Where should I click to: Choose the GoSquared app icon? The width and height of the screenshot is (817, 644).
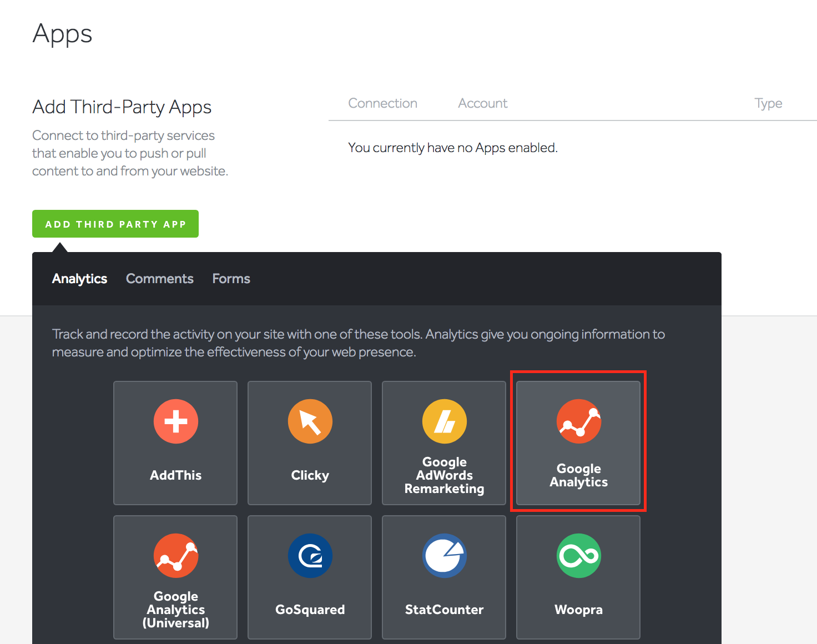tap(310, 556)
